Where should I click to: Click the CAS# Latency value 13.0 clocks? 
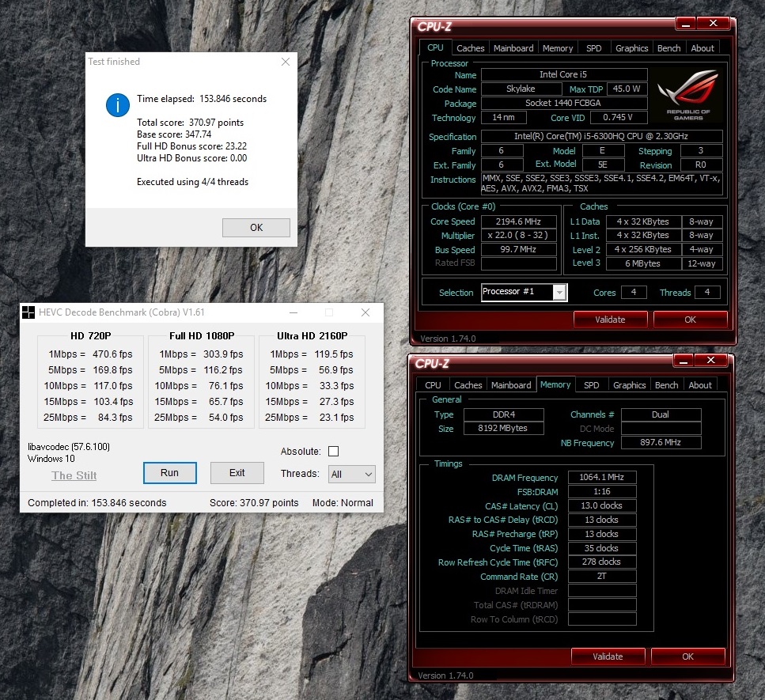click(601, 505)
